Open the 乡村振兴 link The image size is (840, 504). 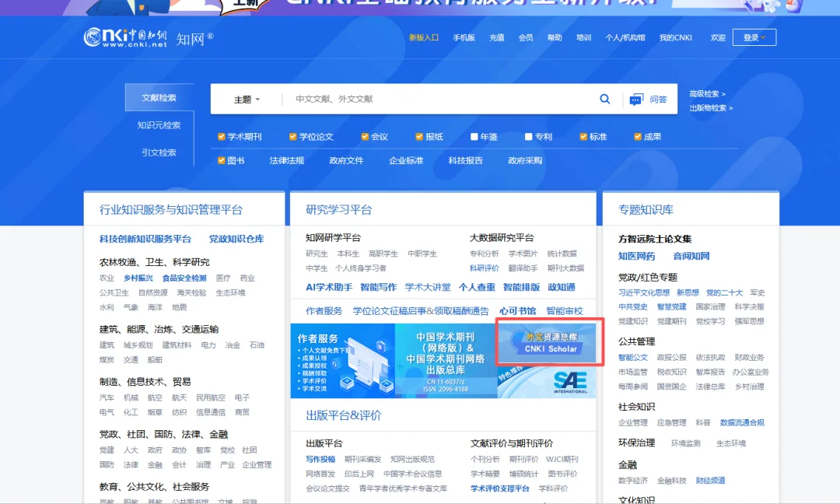coord(138,278)
